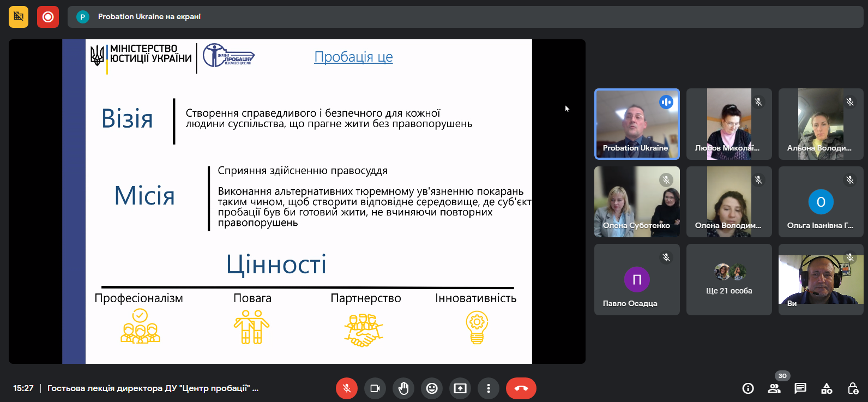Click the 'Probation Ukraine на екрані' banner
Screen dimensions: 868x402
tap(149, 17)
